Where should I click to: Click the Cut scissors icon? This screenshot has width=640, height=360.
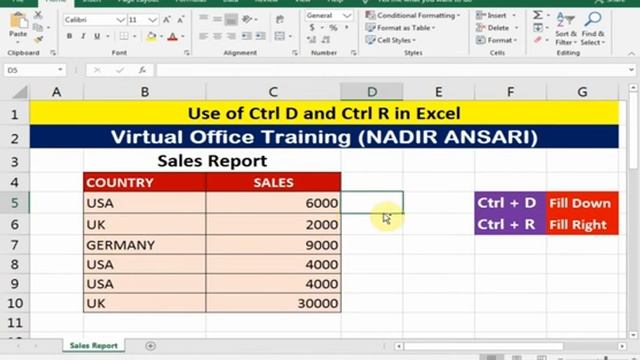[38, 15]
